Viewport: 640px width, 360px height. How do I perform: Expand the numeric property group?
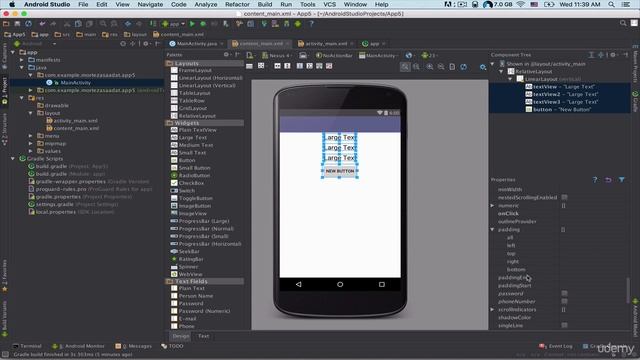click(x=492, y=206)
